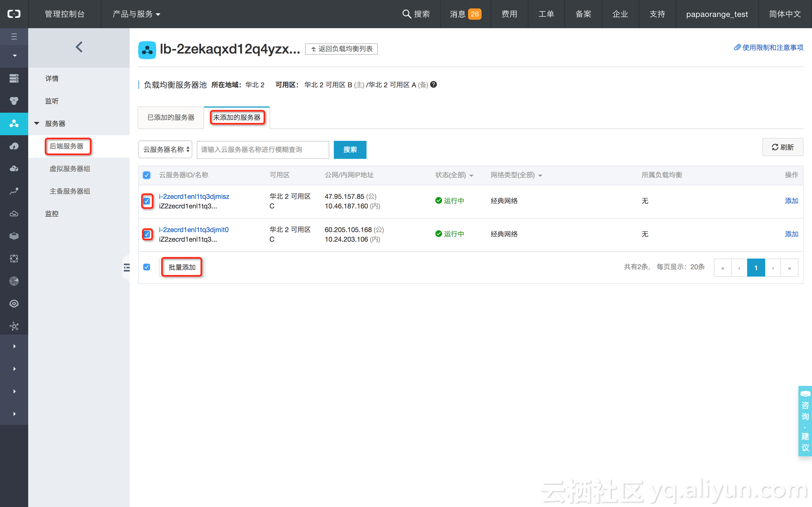Expand the 状态(全部) filter dropdown
The image size is (812, 507).
click(454, 175)
